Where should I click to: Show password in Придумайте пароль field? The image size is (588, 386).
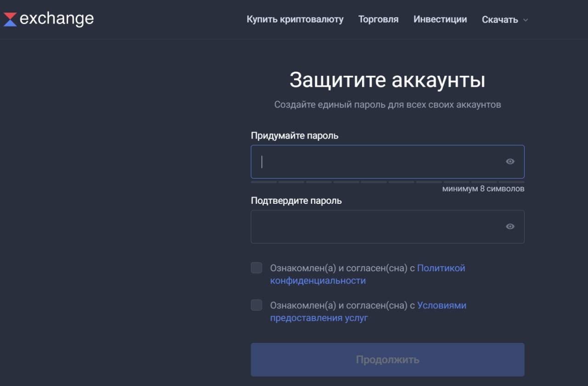[510, 162]
